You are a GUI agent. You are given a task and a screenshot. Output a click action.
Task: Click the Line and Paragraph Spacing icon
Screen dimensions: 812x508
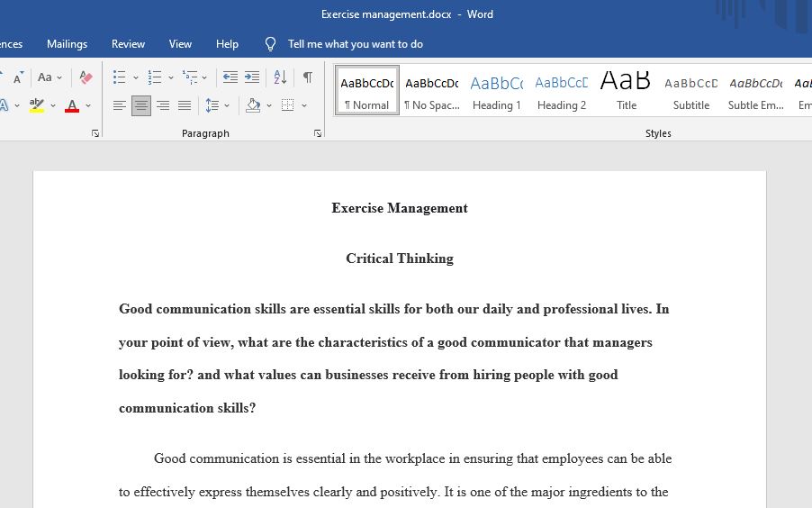(212, 105)
